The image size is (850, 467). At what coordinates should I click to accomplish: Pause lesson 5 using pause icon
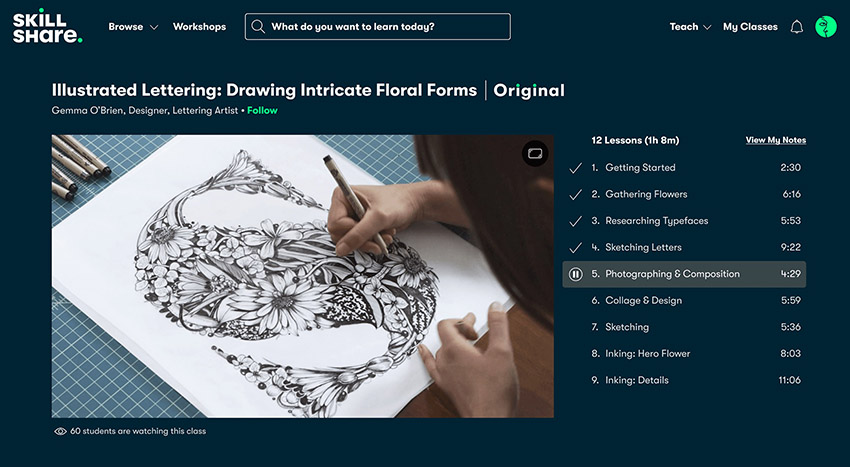tap(576, 274)
